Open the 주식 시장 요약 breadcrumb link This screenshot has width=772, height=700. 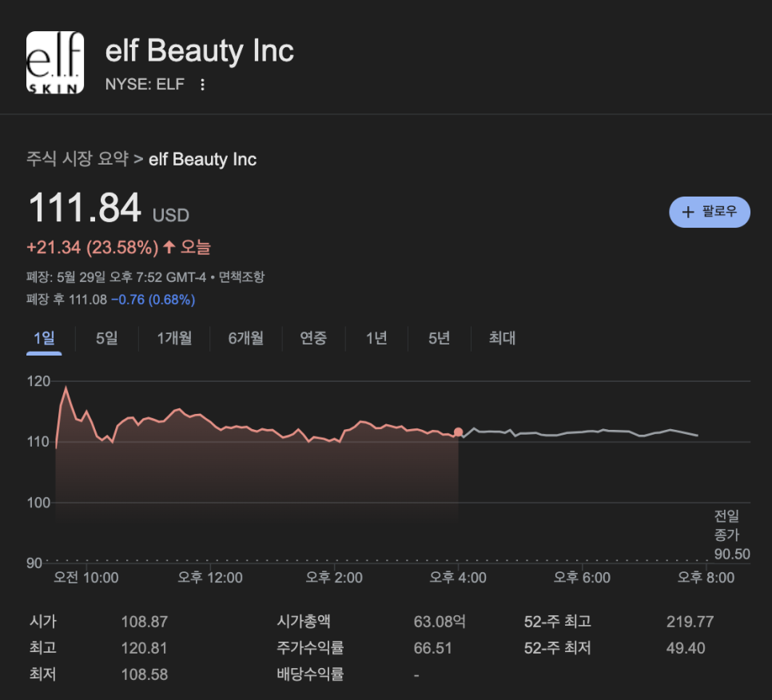coord(78,159)
